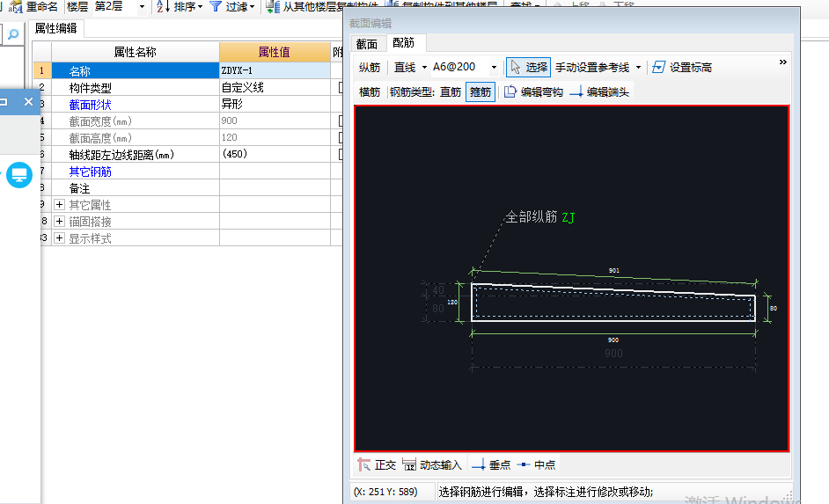
Task: Click the 全部纵筋 ZJ label in canvas
Action: [539, 216]
